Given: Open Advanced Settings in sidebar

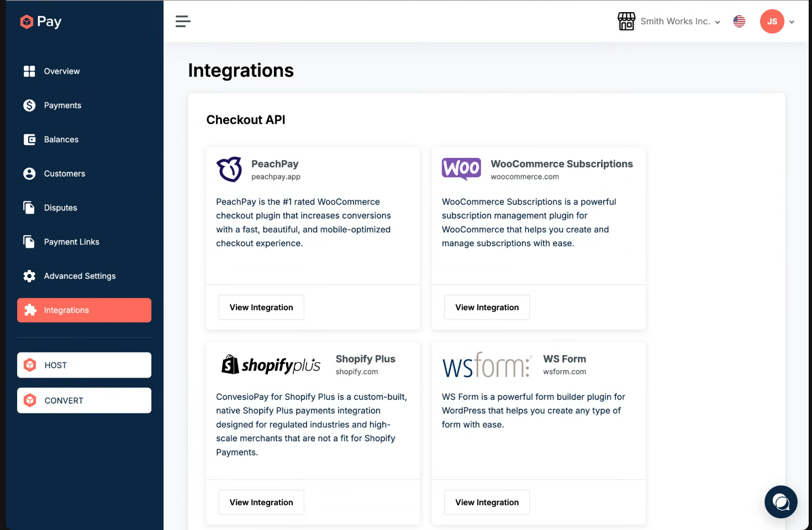Looking at the screenshot, I should coord(80,276).
